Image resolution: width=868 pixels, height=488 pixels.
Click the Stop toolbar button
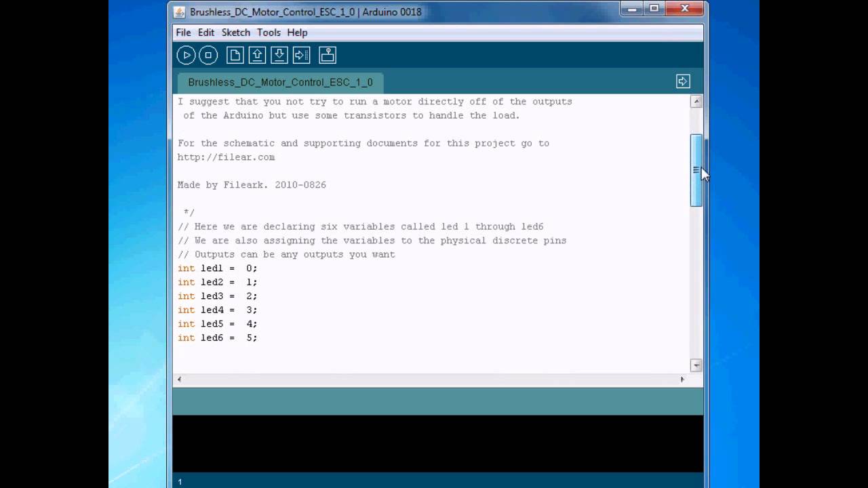point(208,56)
